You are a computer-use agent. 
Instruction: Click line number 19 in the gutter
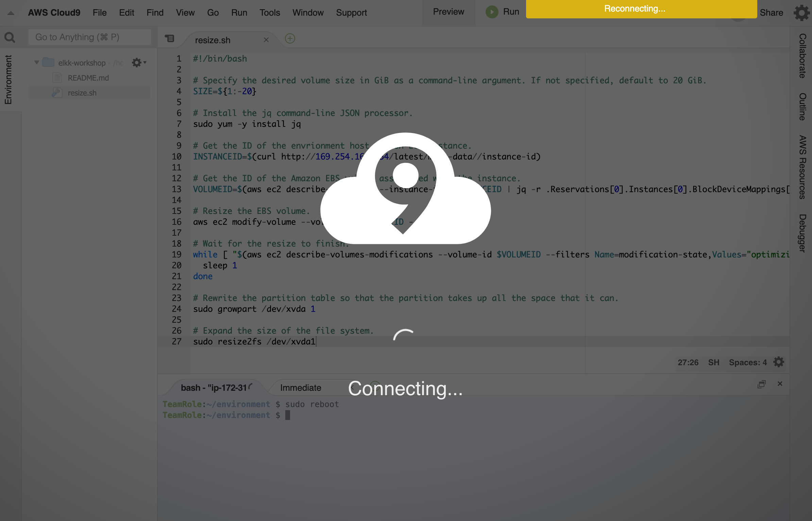coord(176,254)
